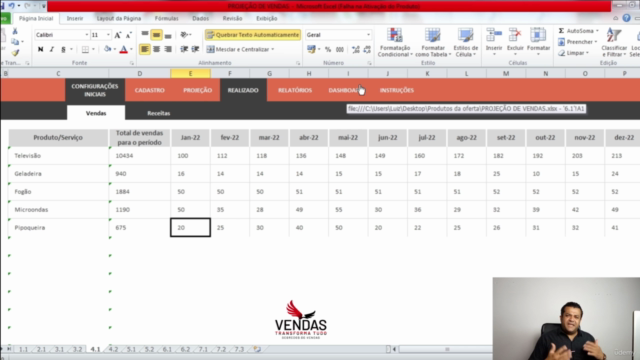Go to INSTRUÇÕES section
The image size is (640, 360).
tap(397, 90)
